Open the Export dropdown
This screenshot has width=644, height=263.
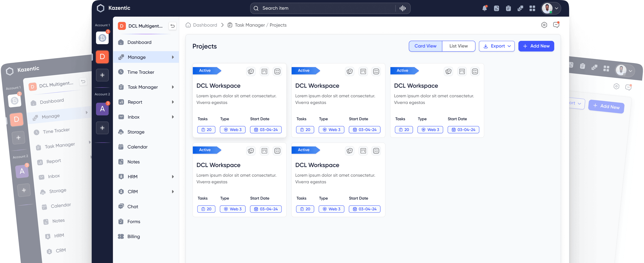(497, 46)
